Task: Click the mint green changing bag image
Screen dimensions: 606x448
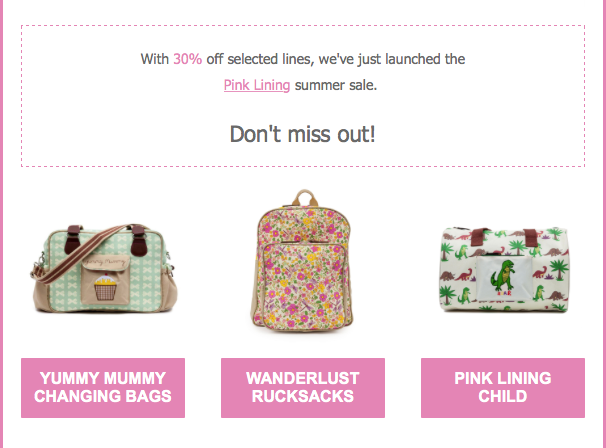Action: click(103, 269)
